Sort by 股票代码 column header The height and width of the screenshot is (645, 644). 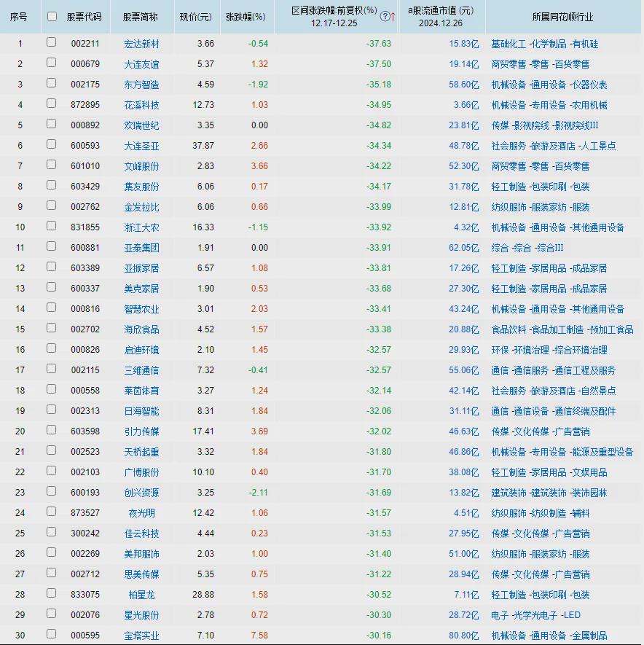click(x=84, y=17)
